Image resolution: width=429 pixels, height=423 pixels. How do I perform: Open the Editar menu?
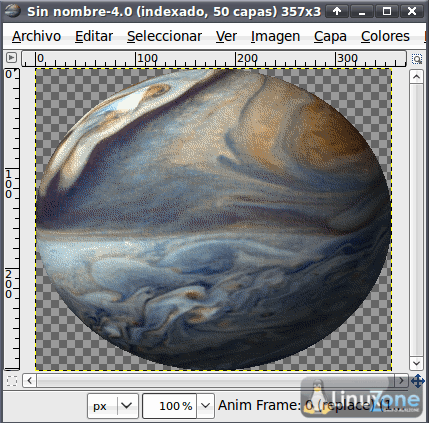pyautogui.click(x=94, y=36)
